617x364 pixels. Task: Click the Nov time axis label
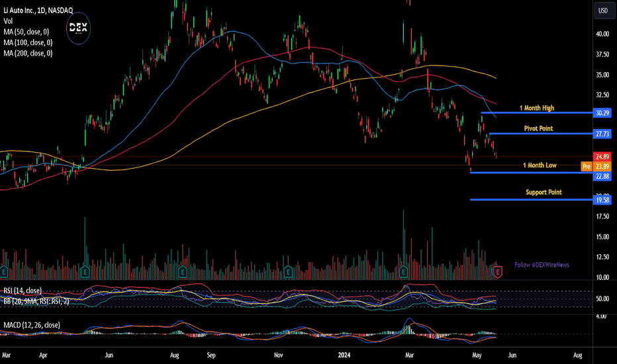(x=278, y=355)
